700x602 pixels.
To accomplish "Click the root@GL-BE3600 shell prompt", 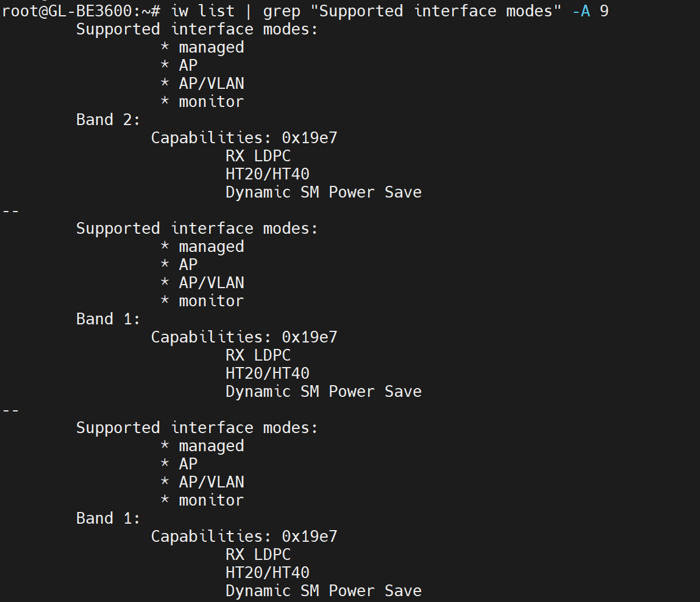I will (82, 11).
